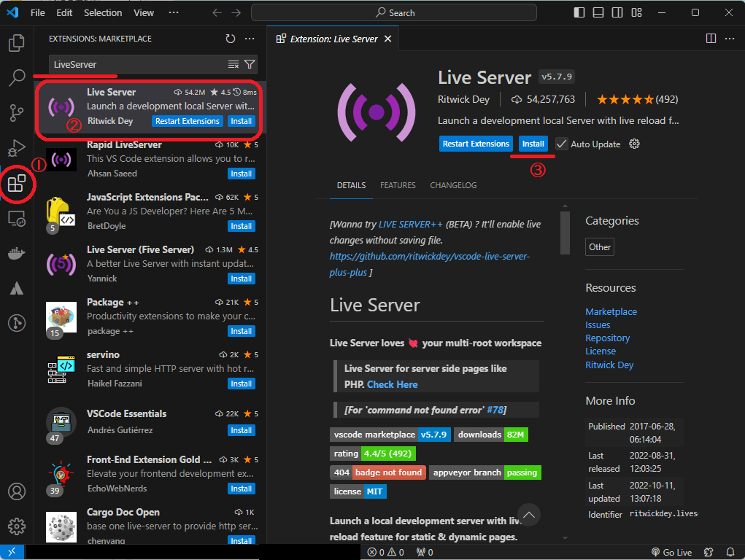Open the remote window indicator
Viewport: 745px width, 560px height.
click(12, 552)
